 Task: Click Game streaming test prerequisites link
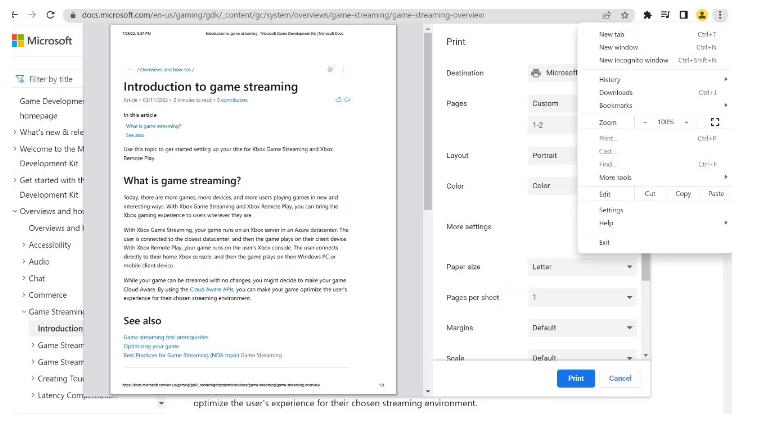pos(166,337)
